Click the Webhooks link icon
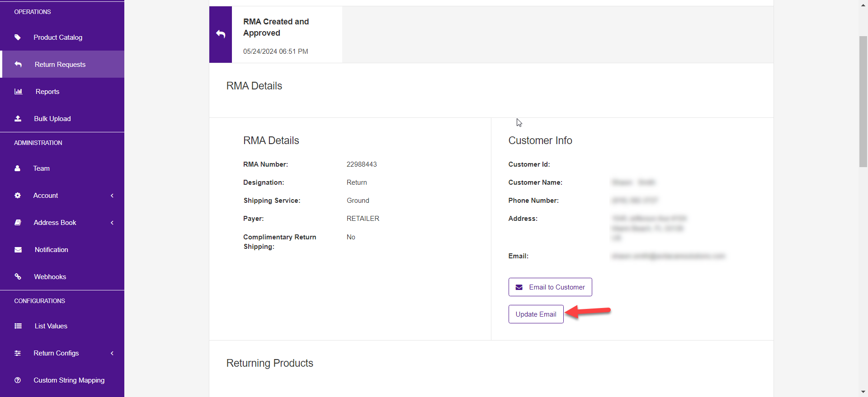The width and height of the screenshot is (868, 397). pyautogui.click(x=18, y=277)
